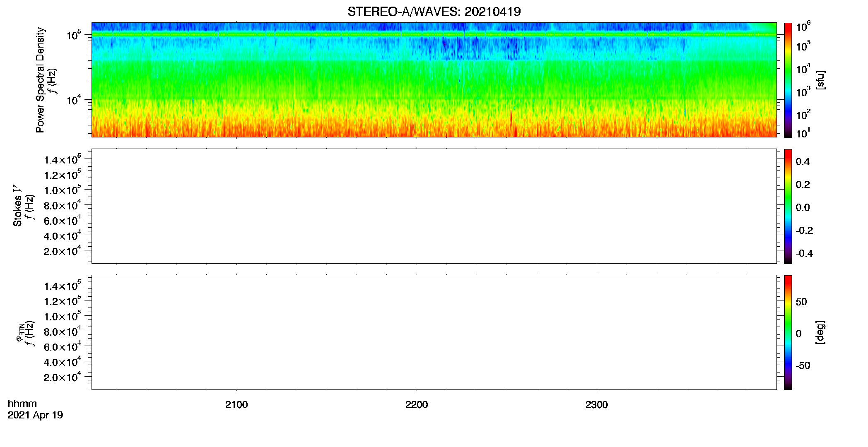This screenshot has height=447, width=868.
Task: Click the 0.2 label on Stokes color bar
Action: point(803,185)
